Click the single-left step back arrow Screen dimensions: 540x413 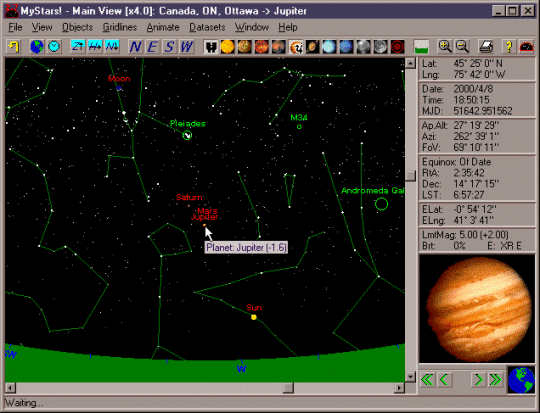pos(445,380)
